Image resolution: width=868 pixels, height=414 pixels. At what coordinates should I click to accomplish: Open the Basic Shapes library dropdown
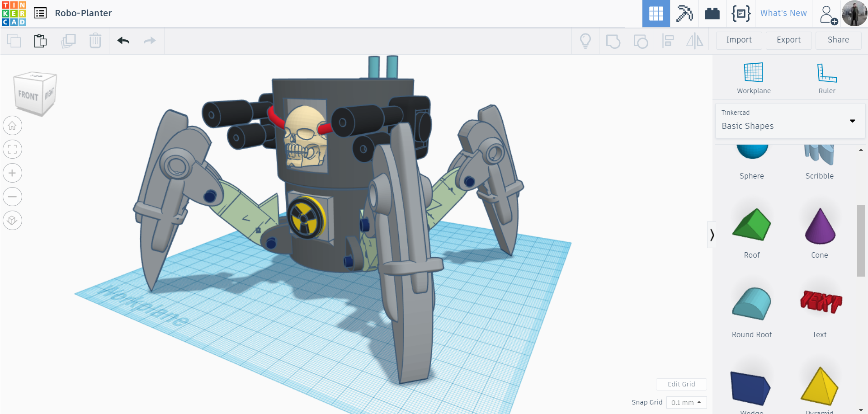(x=790, y=121)
